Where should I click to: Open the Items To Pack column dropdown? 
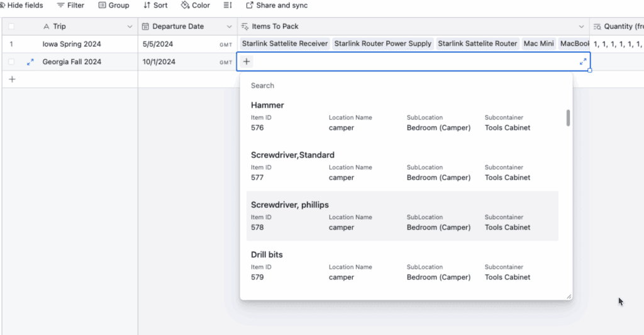click(581, 26)
